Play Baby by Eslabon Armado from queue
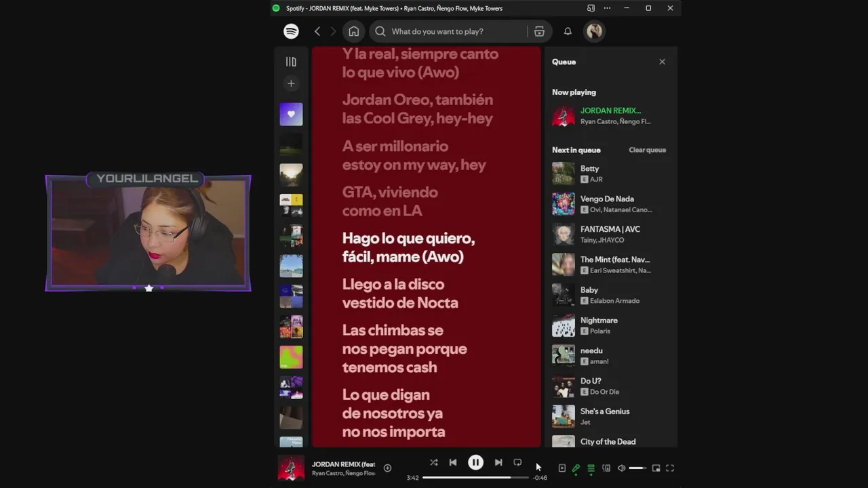 point(610,295)
